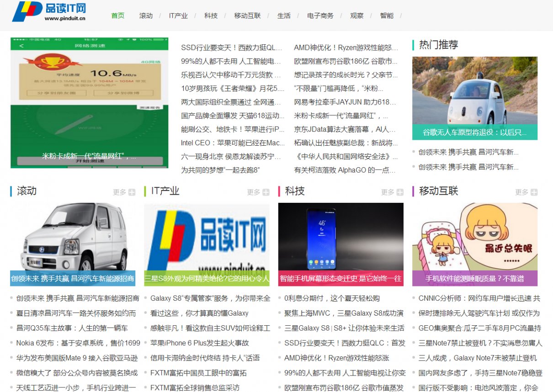Open 更多 plus icon for the 滚动 section
Image resolution: width=553 pixels, height=392 pixels.
[x=132, y=192]
